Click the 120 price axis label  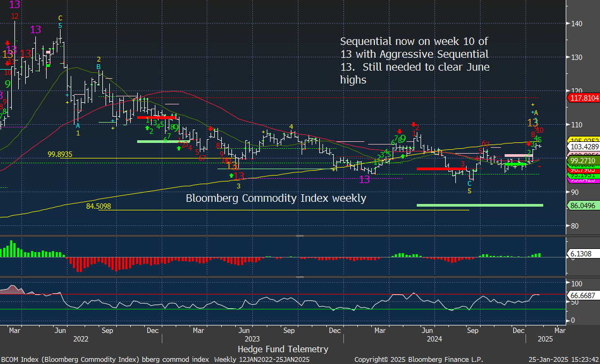576,91
